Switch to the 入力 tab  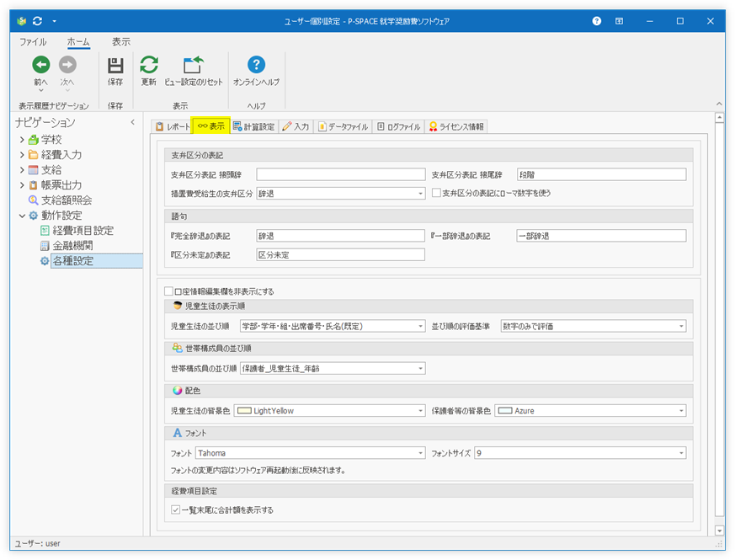296,126
